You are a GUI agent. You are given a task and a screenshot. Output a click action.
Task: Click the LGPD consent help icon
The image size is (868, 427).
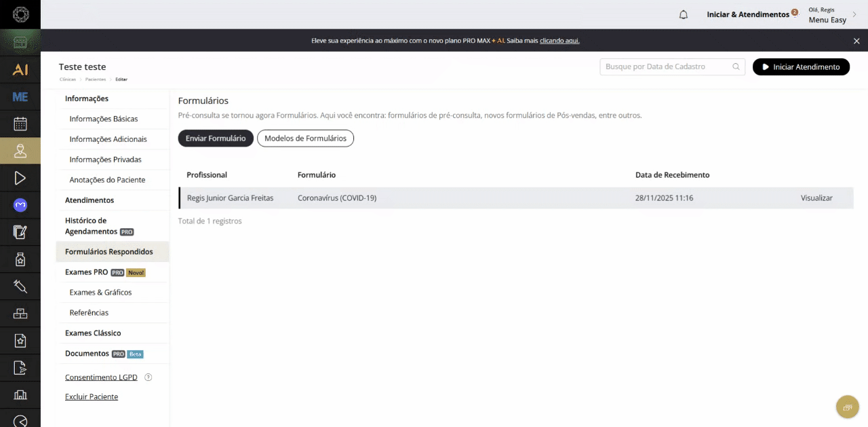point(149,377)
